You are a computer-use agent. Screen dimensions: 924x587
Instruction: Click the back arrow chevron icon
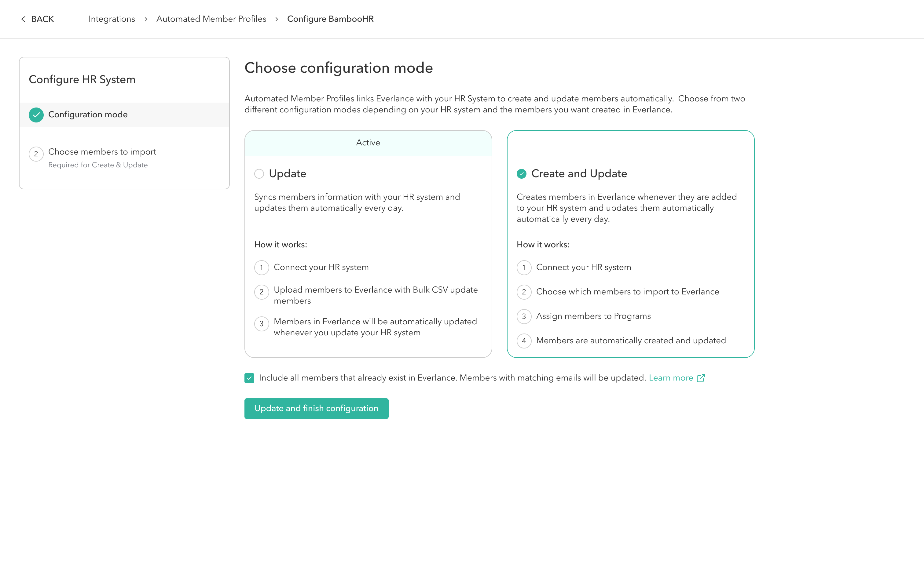tap(24, 19)
